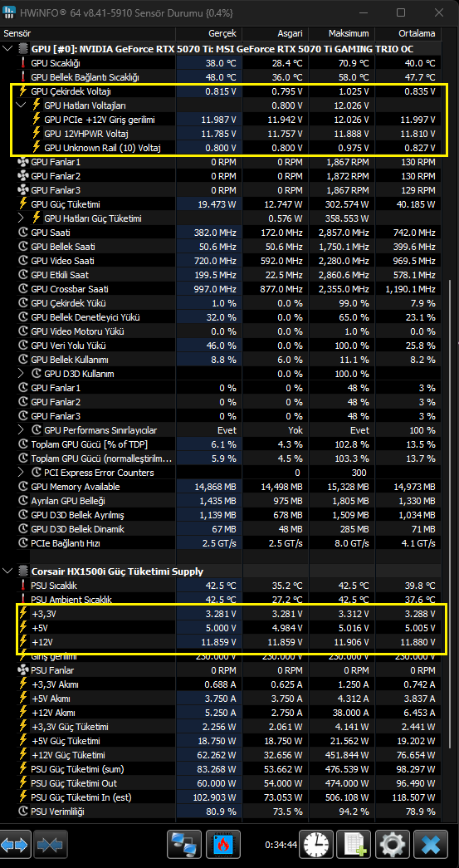Collapse Corsair HX1500i sensor group

coord(7,571)
